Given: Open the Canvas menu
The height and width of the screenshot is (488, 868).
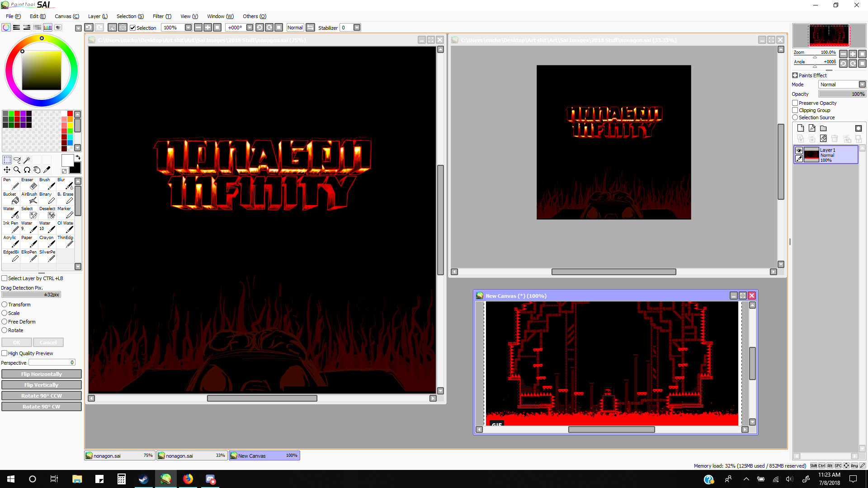Looking at the screenshot, I should click(67, 16).
